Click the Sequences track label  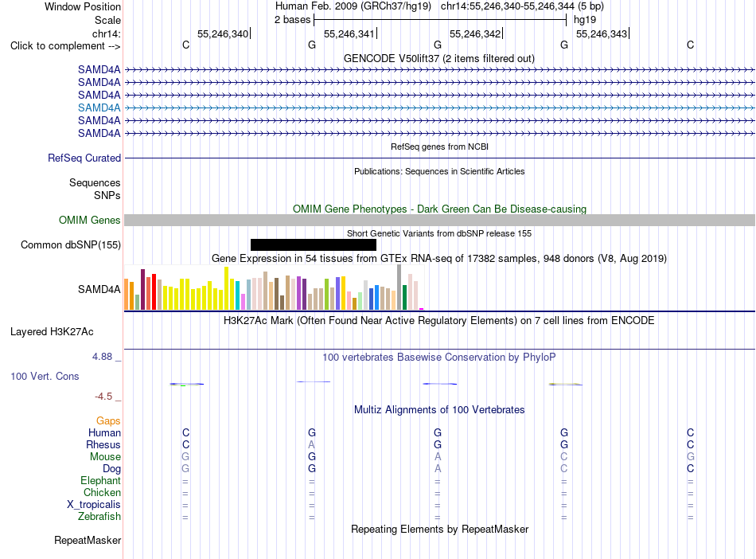click(95, 183)
